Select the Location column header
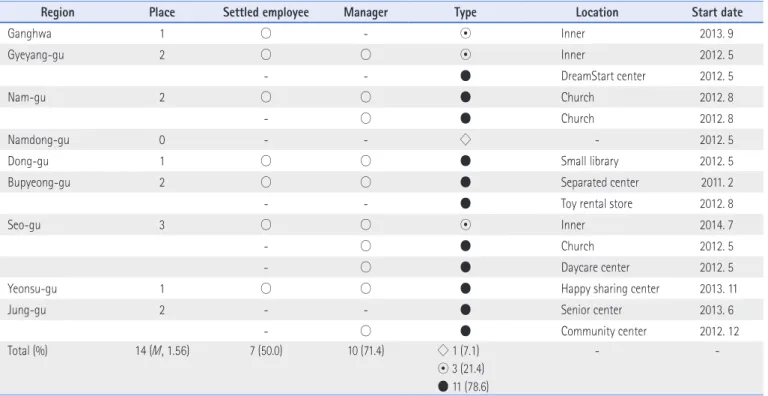 point(597,12)
